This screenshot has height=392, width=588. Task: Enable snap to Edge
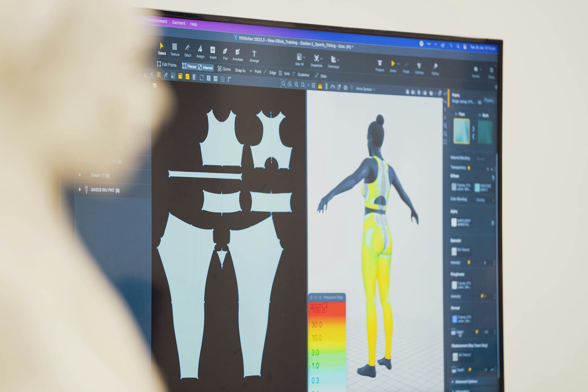coord(270,72)
